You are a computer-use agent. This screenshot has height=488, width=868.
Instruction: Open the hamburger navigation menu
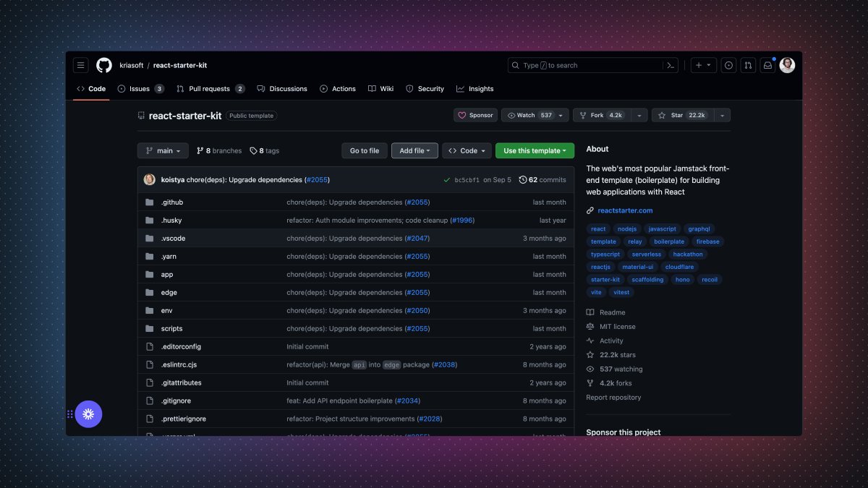81,65
